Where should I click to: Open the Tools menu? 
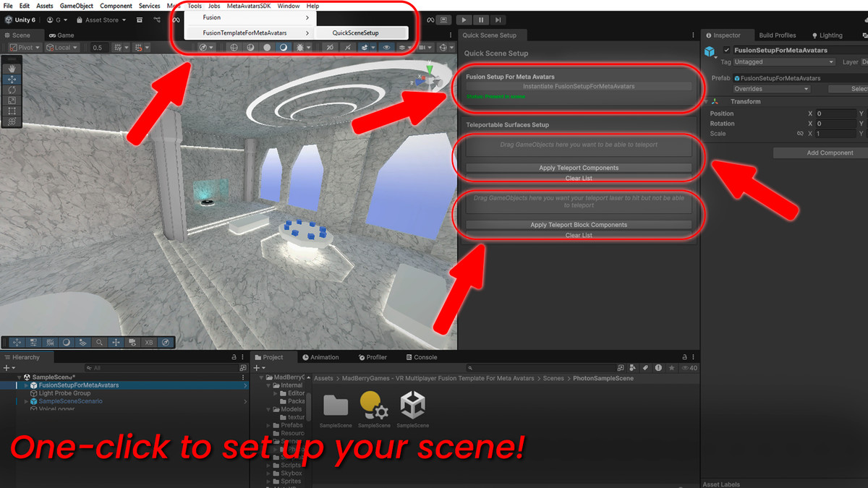195,6
